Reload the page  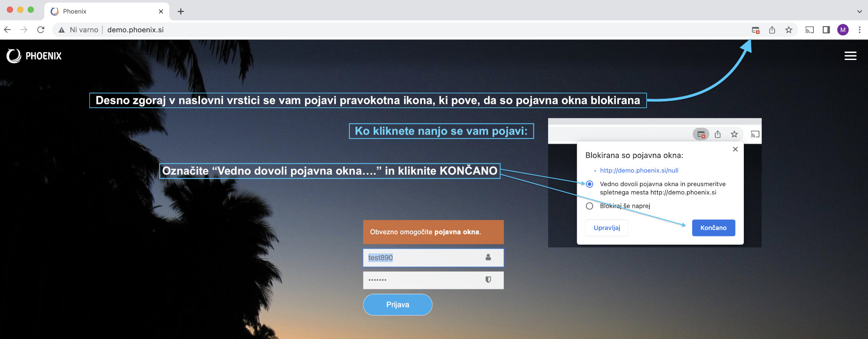coord(41,30)
